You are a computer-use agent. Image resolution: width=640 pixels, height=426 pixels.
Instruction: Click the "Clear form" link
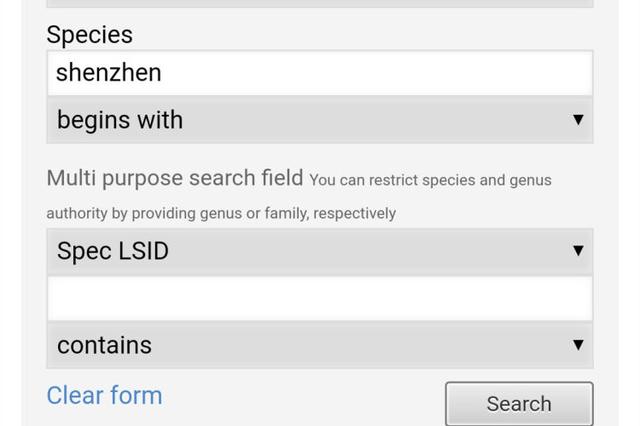click(x=104, y=395)
